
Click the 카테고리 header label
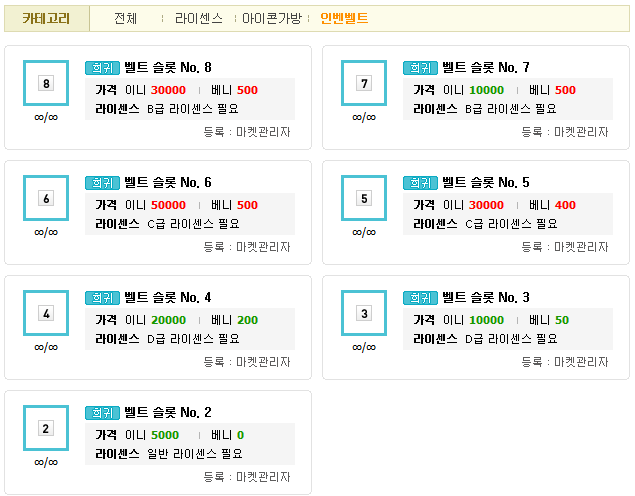tap(46, 19)
